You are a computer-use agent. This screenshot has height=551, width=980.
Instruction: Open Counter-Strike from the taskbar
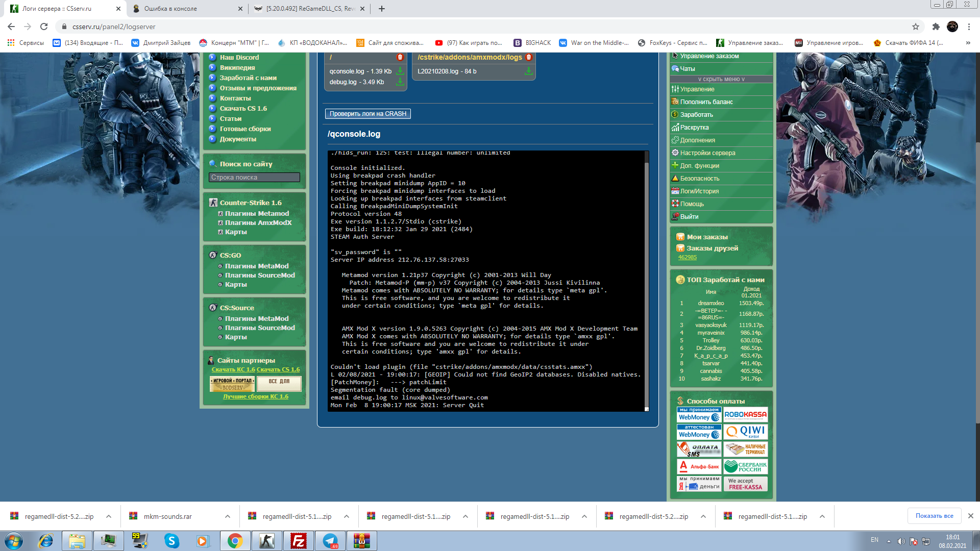point(266,541)
